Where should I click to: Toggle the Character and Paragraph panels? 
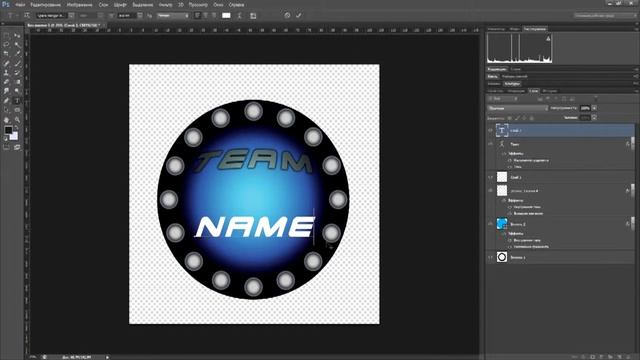(253, 16)
